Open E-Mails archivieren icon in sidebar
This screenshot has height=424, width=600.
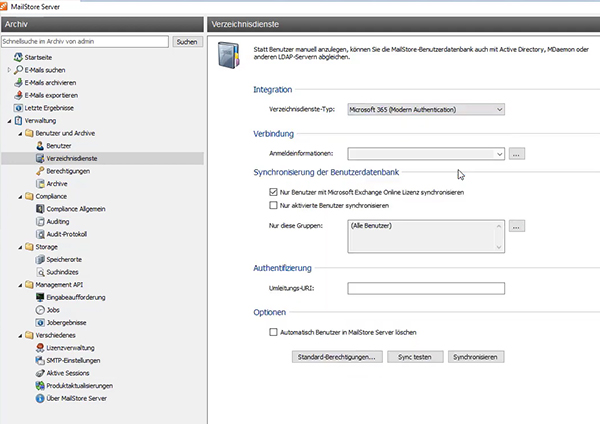click(x=17, y=82)
